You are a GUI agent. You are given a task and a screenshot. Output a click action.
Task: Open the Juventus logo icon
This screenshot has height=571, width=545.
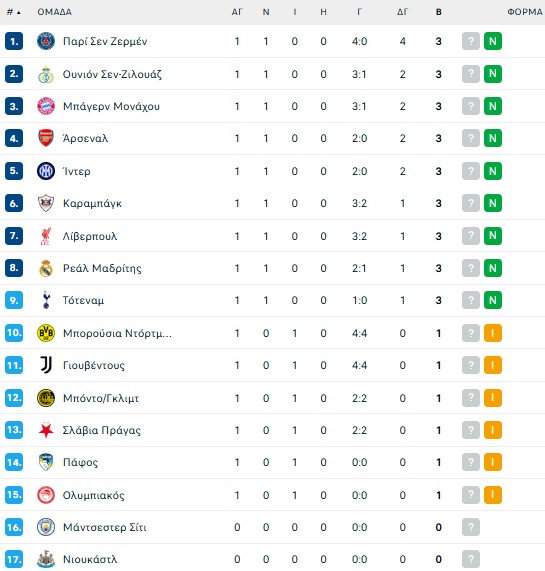click(x=46, y=365)
